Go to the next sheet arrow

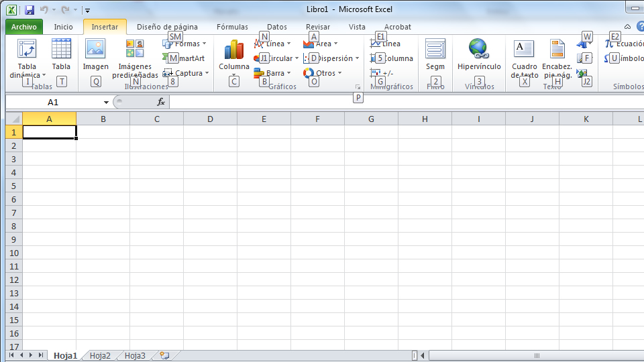31,355
